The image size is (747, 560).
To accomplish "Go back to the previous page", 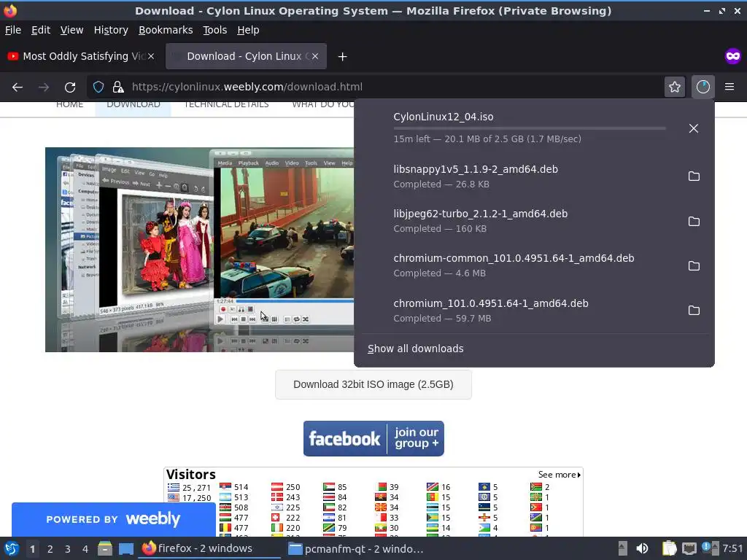I will [x=18, y=87].
